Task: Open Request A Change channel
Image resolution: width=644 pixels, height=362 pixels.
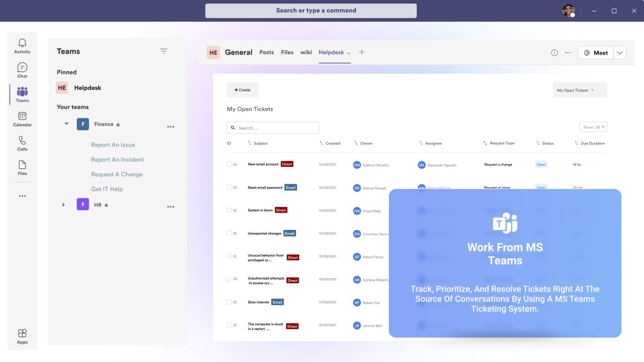Action: click(117, 174)
